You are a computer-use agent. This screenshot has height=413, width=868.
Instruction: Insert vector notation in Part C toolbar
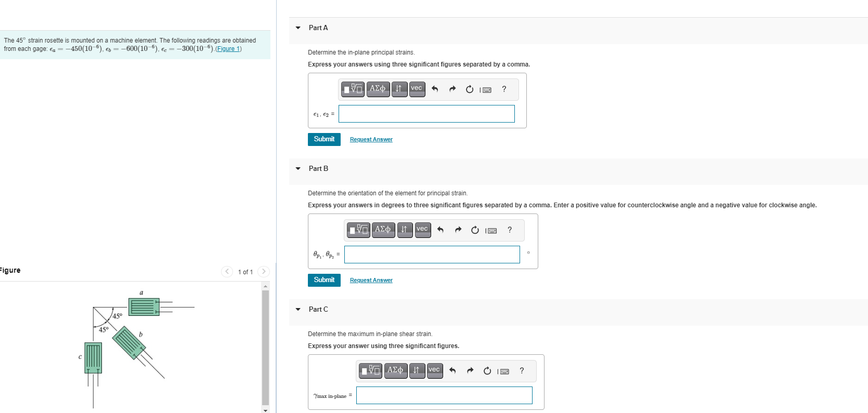coord(435,370)
